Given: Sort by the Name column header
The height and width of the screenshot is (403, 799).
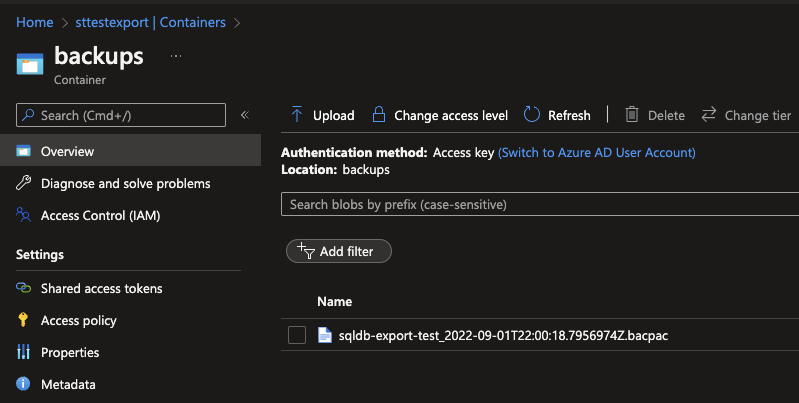Looking at the screenshot, I should pyautogui.click(x=334, y=302).
